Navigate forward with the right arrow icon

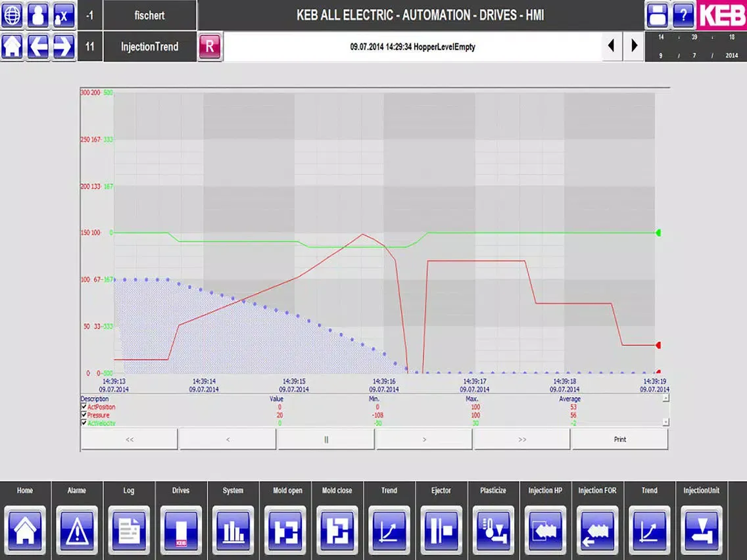(63, 46)
